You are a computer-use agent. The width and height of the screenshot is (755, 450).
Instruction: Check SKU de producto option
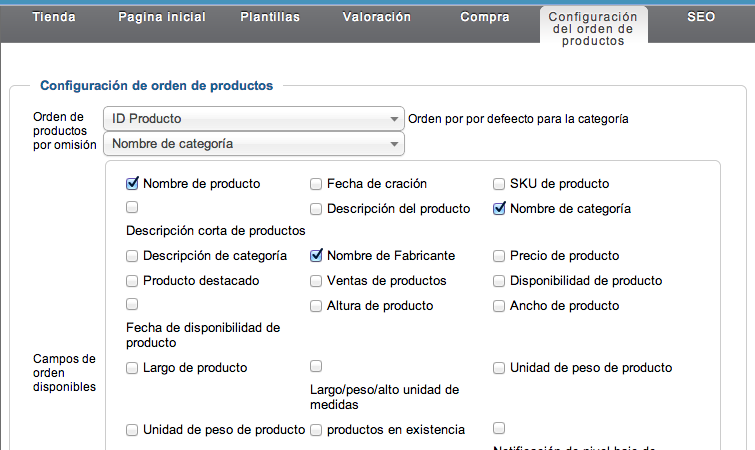click(x=499, y=184)
